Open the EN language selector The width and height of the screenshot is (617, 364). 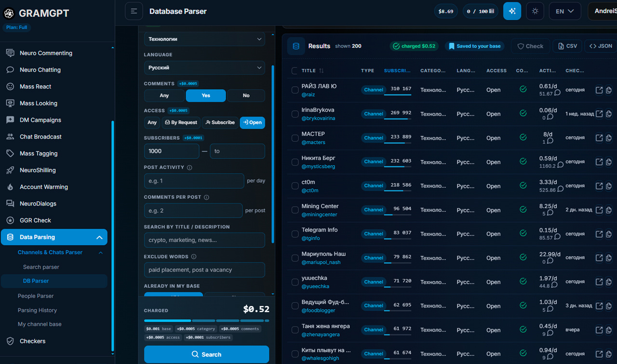click(565, 11)
